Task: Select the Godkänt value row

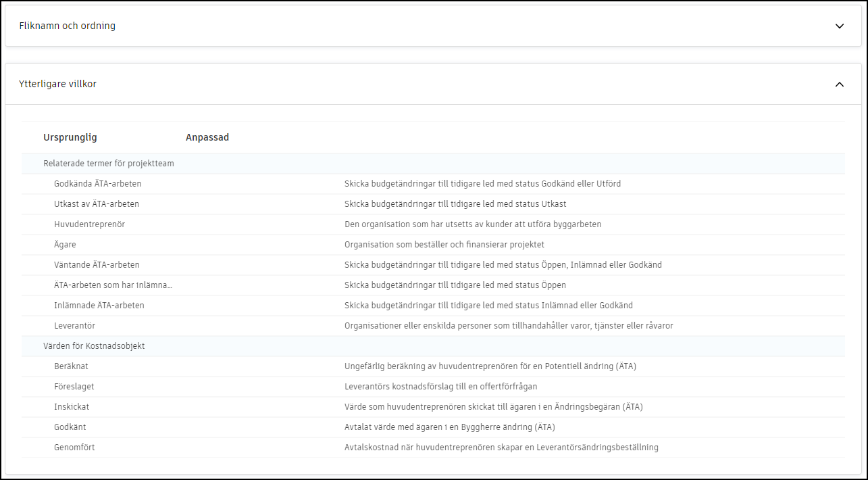Action: point(70,427)
